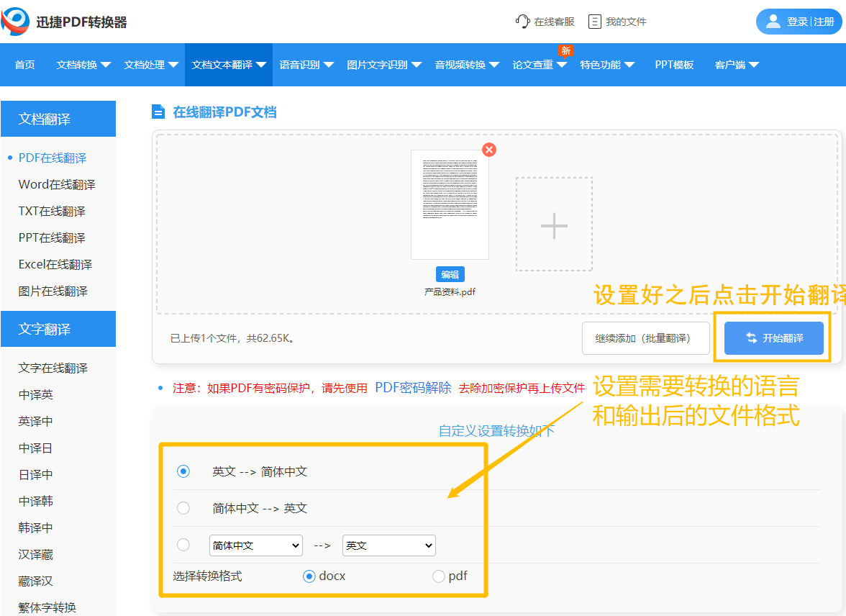Viewport: 846px width, 616px height.
Task: Open 繁体字转换 in sidebar
Action: pyautogui.click(x=47, y=607)
